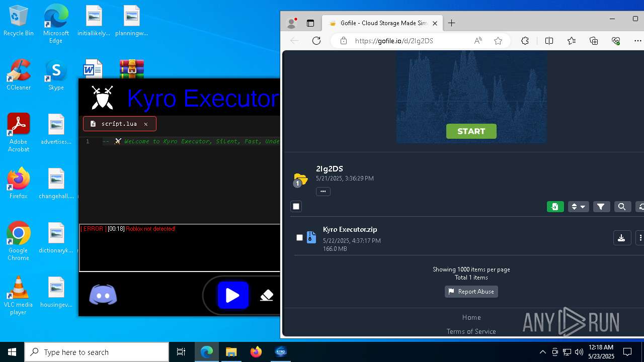Open the notification center
Viewport: 644px width, 362px height.
tap(627, 352)
